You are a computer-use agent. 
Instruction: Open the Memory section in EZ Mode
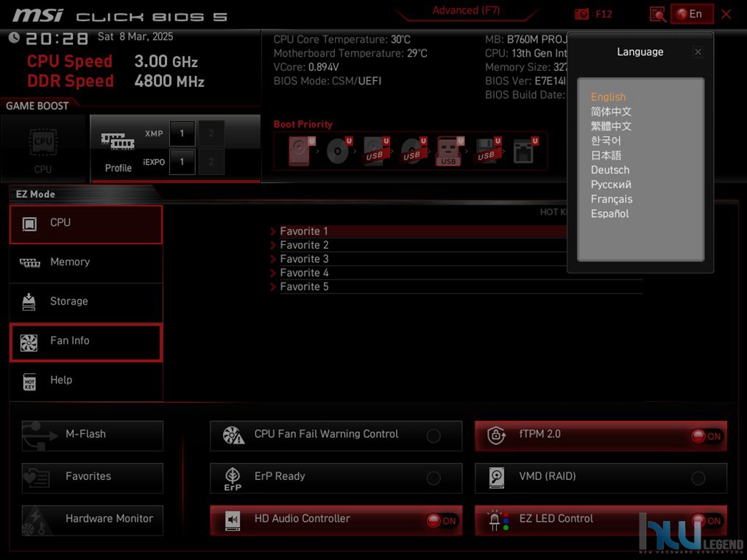86,263
